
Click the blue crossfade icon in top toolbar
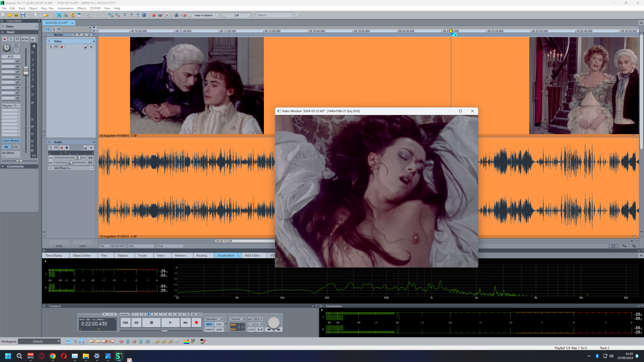coord(59,15)
